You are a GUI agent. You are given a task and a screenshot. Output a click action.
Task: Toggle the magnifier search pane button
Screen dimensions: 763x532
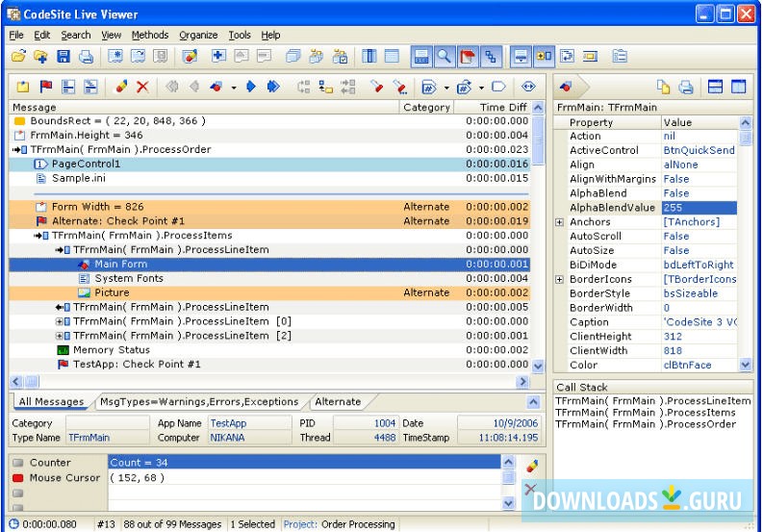(x=445, y=57)
